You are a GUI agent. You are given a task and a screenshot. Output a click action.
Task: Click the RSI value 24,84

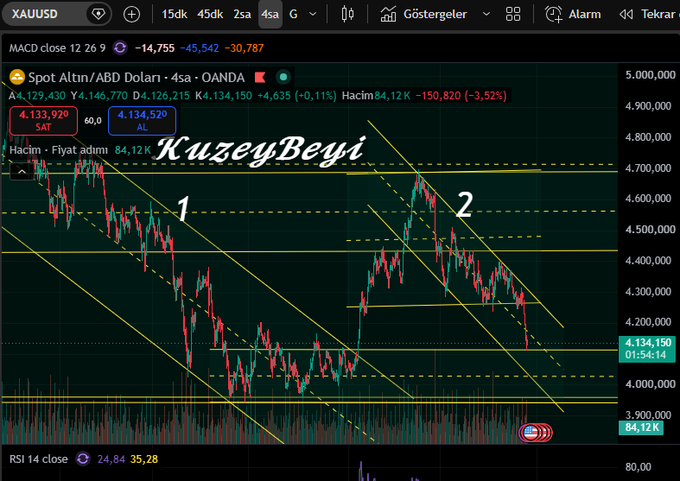coord(111,459)
